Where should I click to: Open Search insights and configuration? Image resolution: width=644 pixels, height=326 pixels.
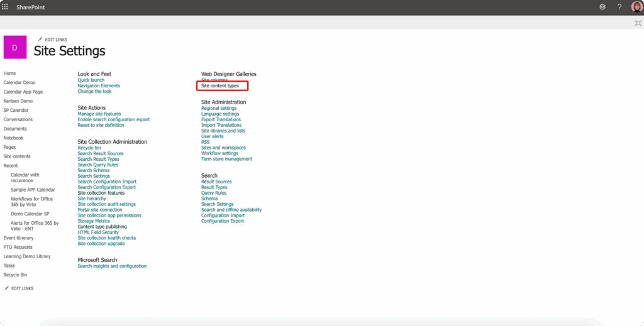pos(112,266)
